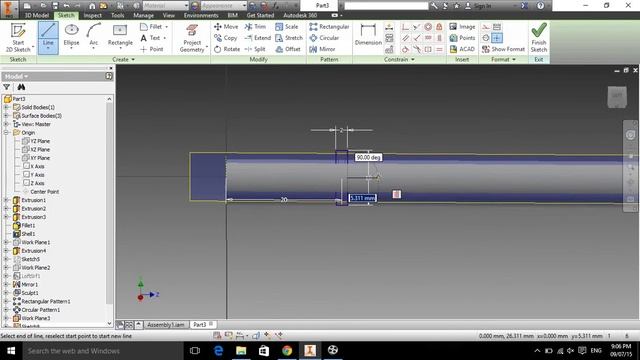Select the Scale tool
Viewport: 640px width, 360px height.
pos(287,27)
